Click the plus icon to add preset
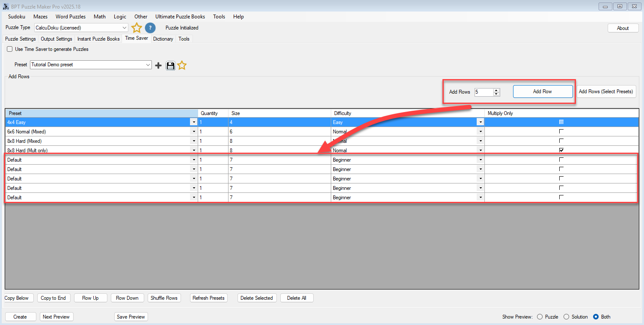This screenshot has width=644, height=325. (158, 65)
